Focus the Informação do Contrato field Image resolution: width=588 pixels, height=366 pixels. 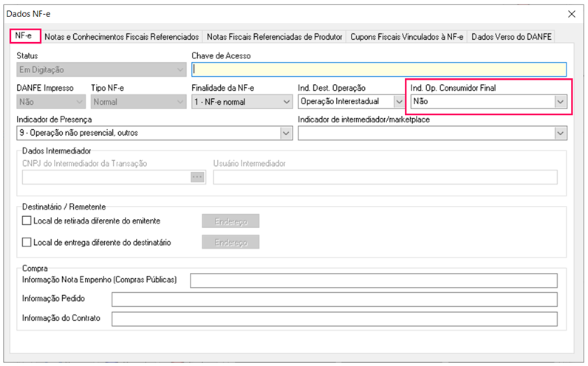[x=334, y=319]
